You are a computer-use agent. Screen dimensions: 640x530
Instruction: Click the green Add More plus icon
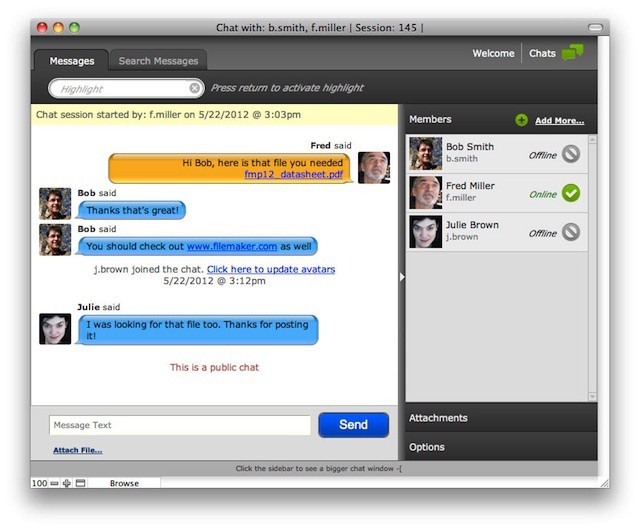[521, 120]
